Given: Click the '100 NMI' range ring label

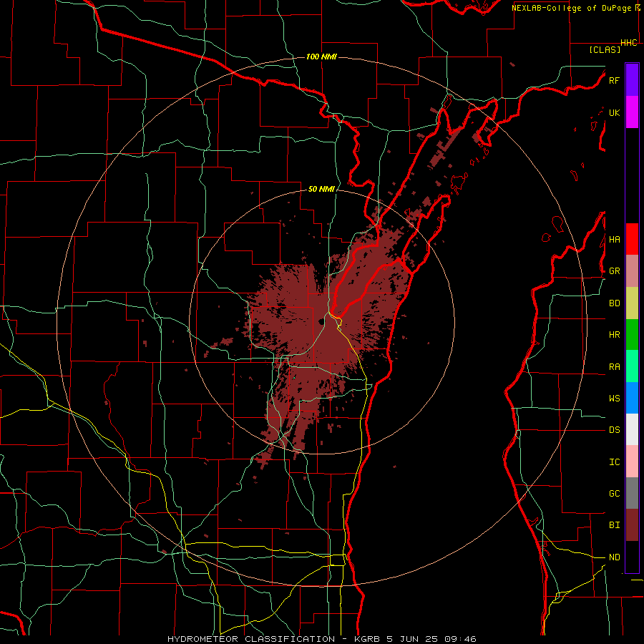Looking at the screenshot, I should (321, 57).
